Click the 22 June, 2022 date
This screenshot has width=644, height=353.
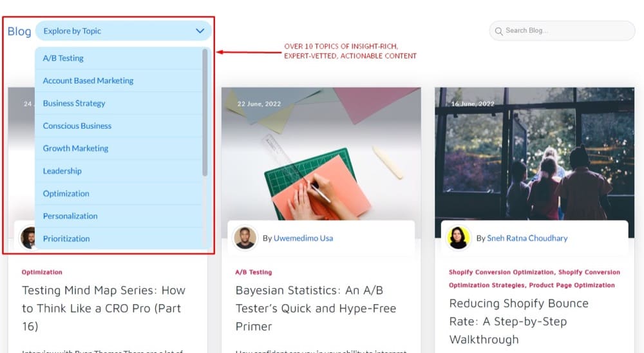pyautogui.click(x=259, y=104)
